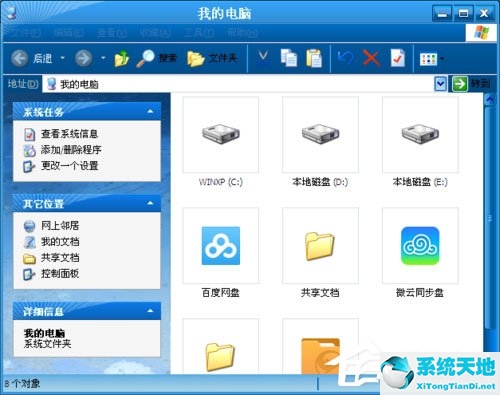Click the Windows flag logo
Image resolution: width=500 pixels, height=395 pixels.
coord(482,33)
